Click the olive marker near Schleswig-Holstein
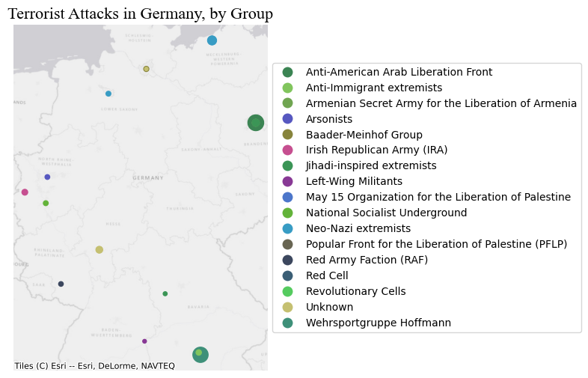 click(x=146, y=69)
